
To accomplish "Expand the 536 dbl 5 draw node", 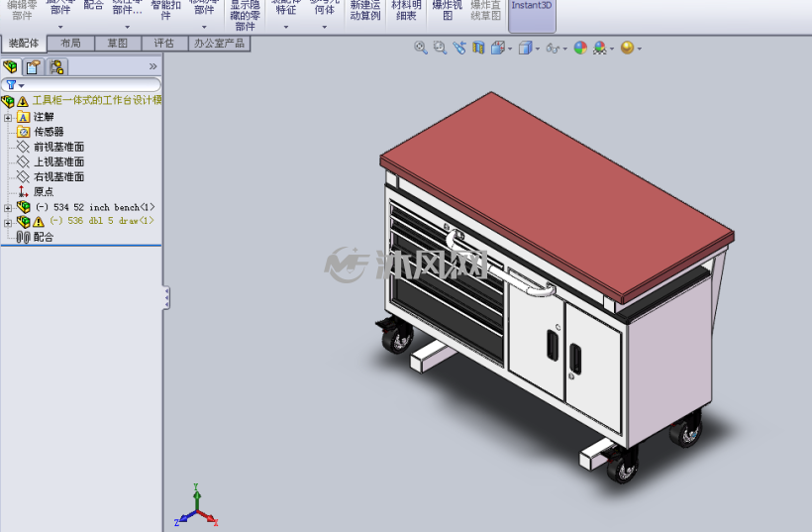I will click(8, 223).
